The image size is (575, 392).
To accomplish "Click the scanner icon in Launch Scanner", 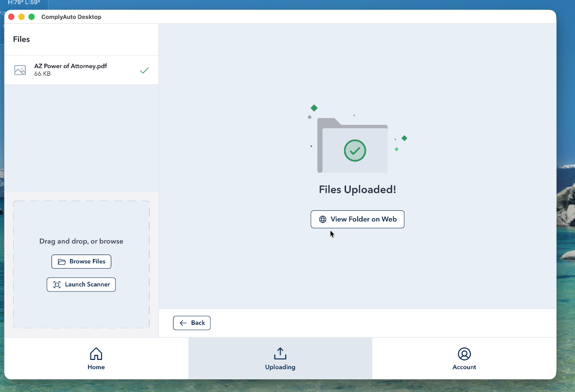I will tap(57, 285).
